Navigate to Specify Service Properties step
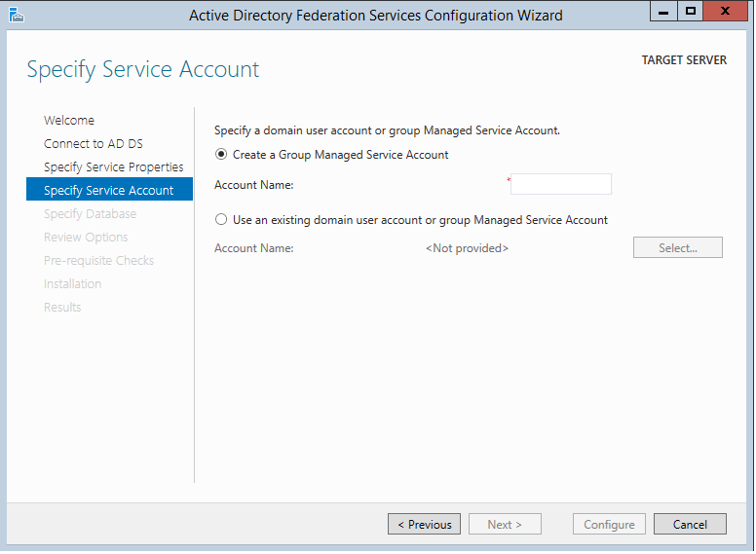The height and width of the screenshot is (554, 756). (x=113, y=167)
